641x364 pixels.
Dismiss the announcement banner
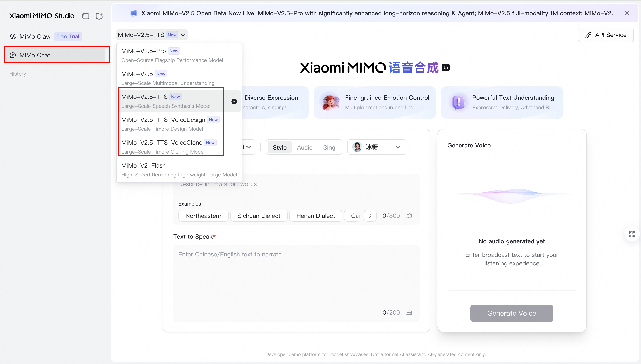tap(627, 13)
